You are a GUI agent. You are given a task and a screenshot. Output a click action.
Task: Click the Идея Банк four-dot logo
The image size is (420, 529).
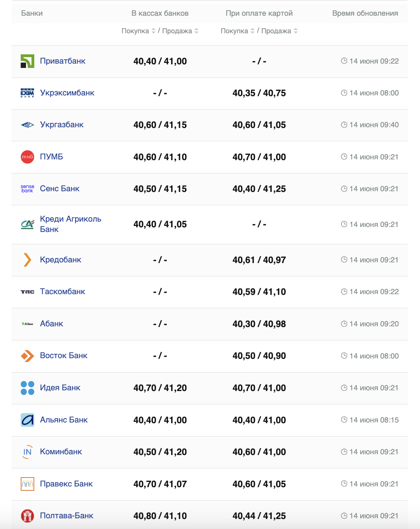click(27, 388)
